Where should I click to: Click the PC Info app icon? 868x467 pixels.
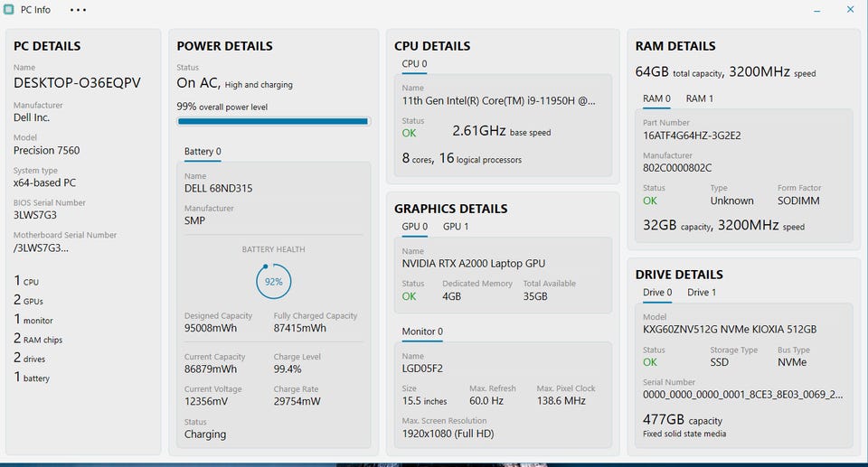9,9
